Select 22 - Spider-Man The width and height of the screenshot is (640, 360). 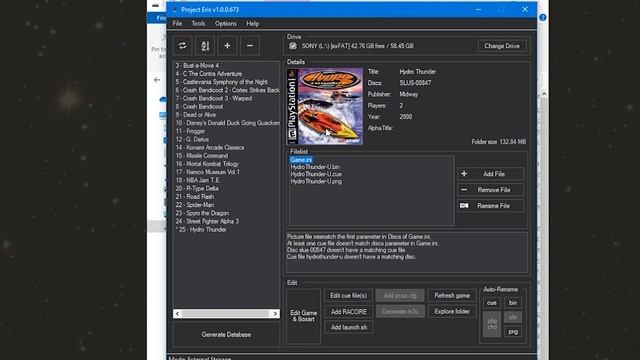(x=195, y=204)
